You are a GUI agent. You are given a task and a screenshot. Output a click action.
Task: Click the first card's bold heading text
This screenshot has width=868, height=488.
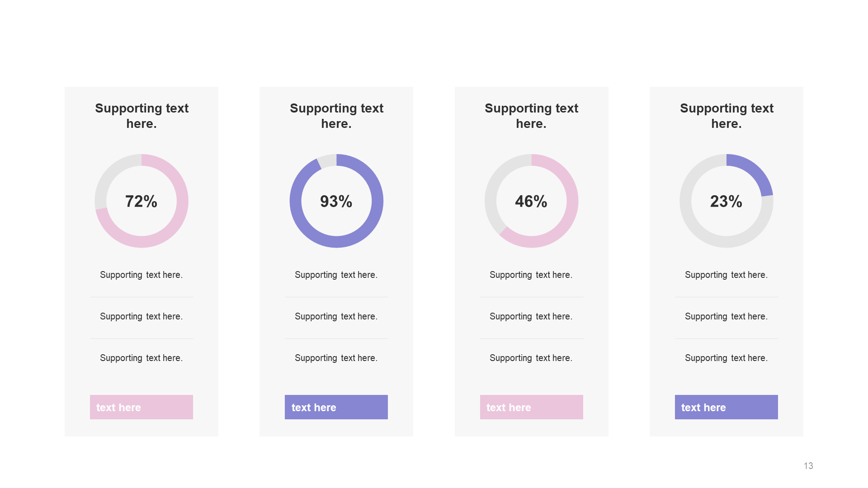[142, 116]
